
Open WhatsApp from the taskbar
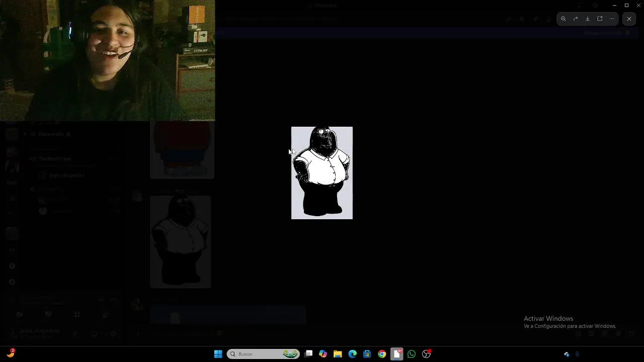tap(412, 354)
